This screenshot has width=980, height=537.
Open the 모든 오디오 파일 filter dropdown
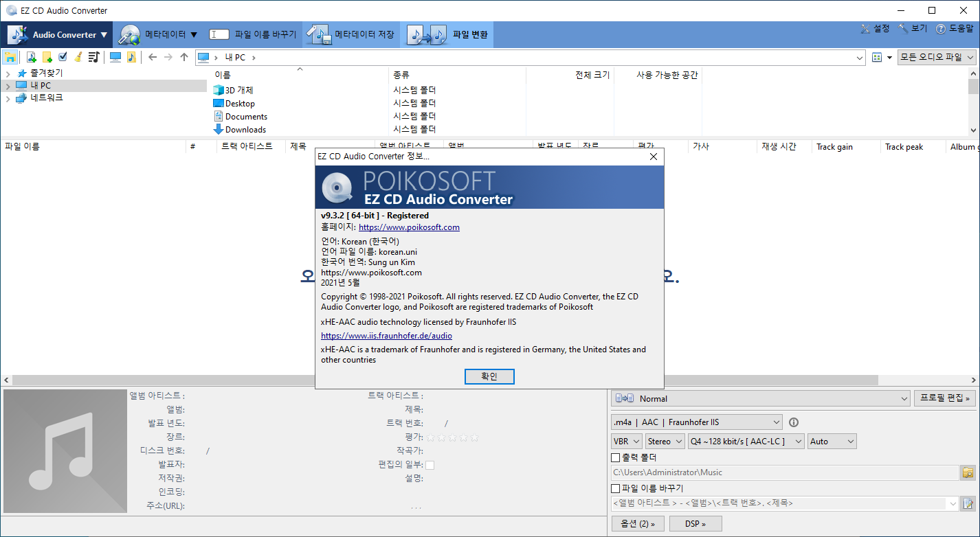[x=937, y=58]
